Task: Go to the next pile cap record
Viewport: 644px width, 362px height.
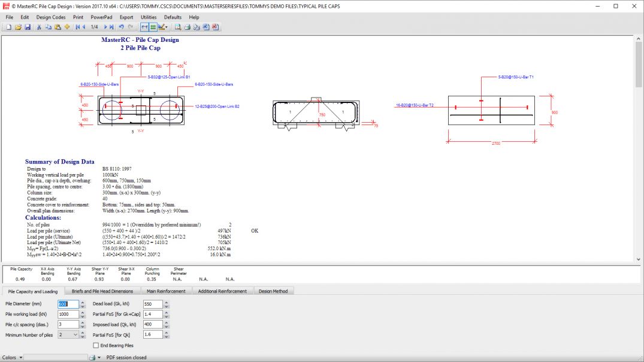Action: pos(105,27)
